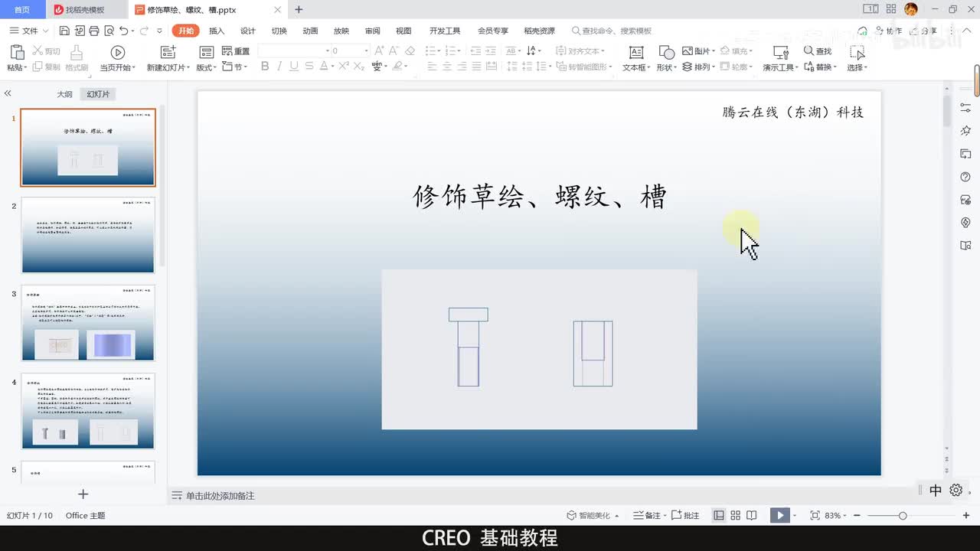Expand the Replace (替换) dropdown
The image size is (980, 551).
click(x=835, y=67)
